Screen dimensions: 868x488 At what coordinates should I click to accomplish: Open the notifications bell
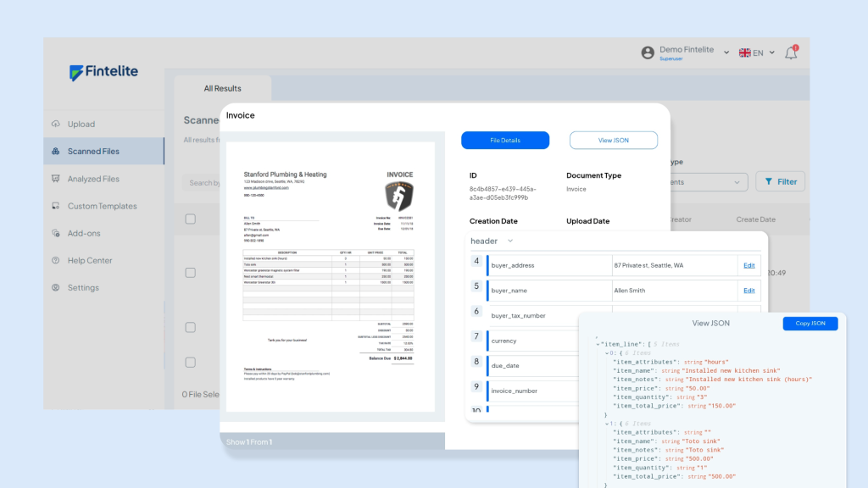pos(791,53)
